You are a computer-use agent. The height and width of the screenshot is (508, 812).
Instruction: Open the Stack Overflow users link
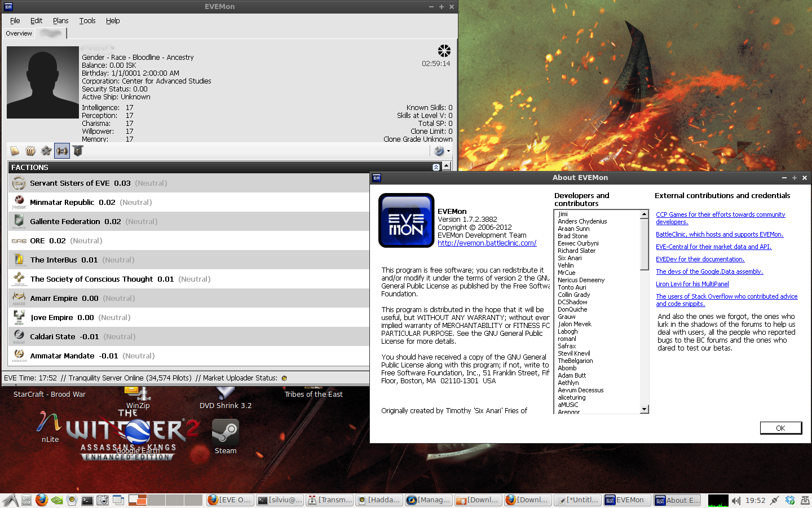[726, 300]
